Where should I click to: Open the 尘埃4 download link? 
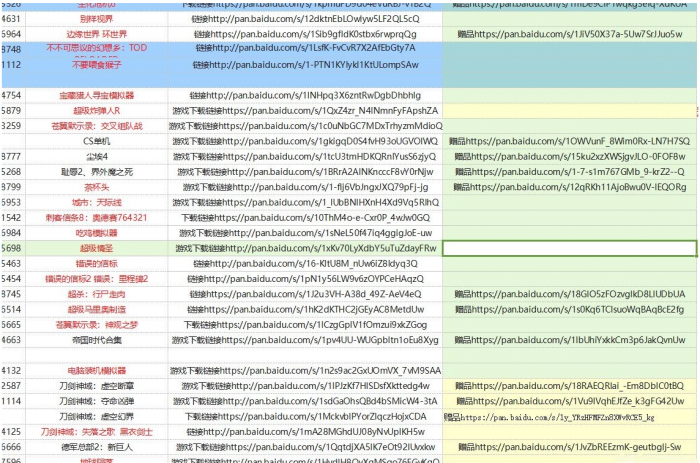pos(304,157)
